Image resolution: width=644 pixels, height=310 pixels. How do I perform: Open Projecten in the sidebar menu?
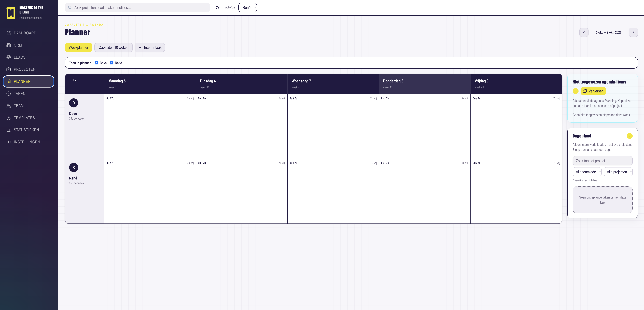click(29, 69)
